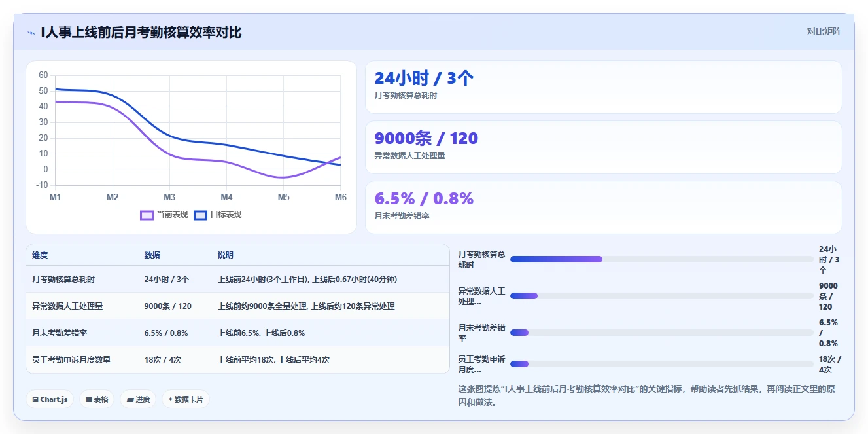Image resolution: width=868 pixels, height=434 pixels.
Task: Click description 上线前6.5%, 上线后0.8%
Action: pyautogui.click(x=261, y=333)
